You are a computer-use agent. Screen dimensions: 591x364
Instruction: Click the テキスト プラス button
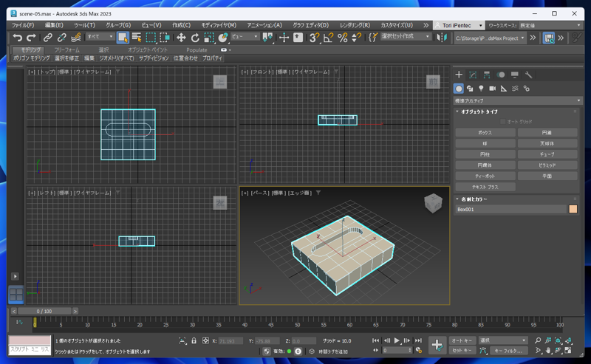pos(485,187)
